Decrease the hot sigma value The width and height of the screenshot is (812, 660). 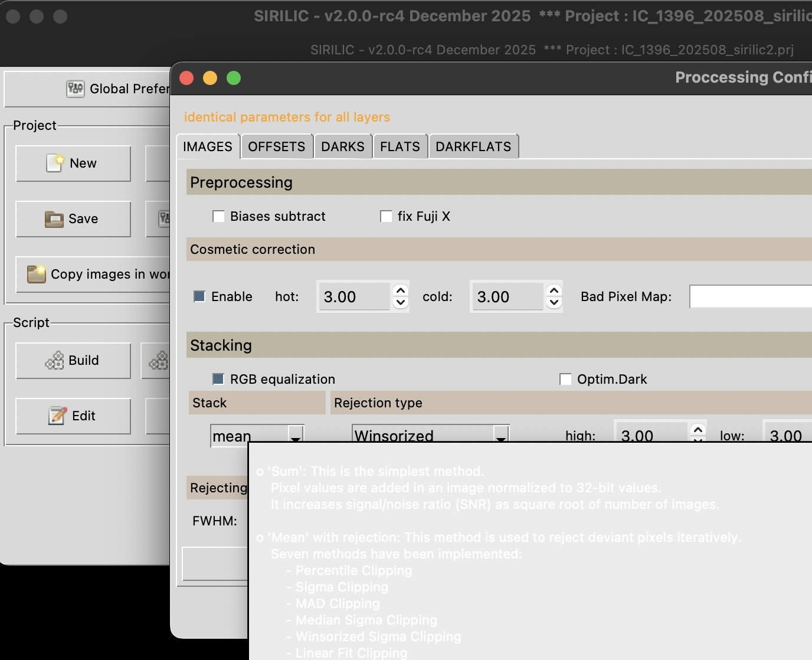point(401,303)
